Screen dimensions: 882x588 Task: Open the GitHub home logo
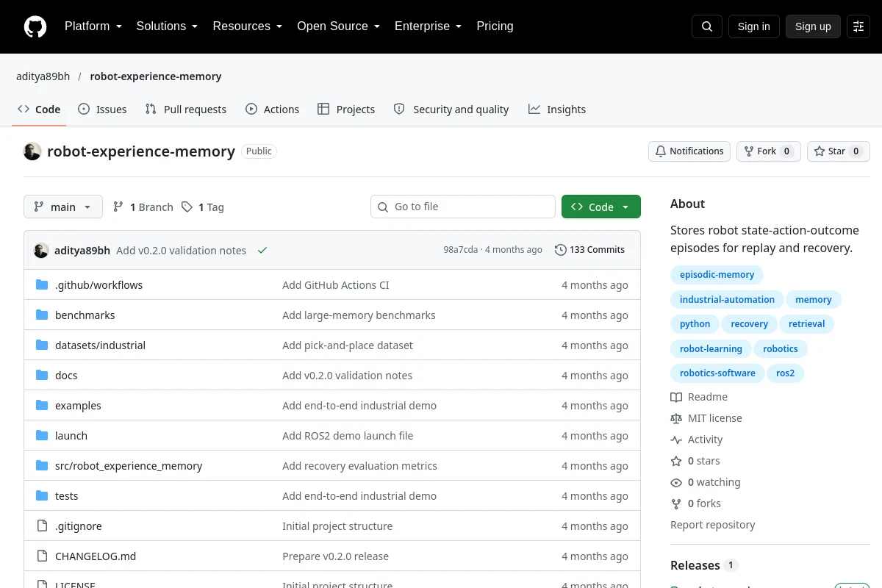pyautogui.click(x=35, y=26)
